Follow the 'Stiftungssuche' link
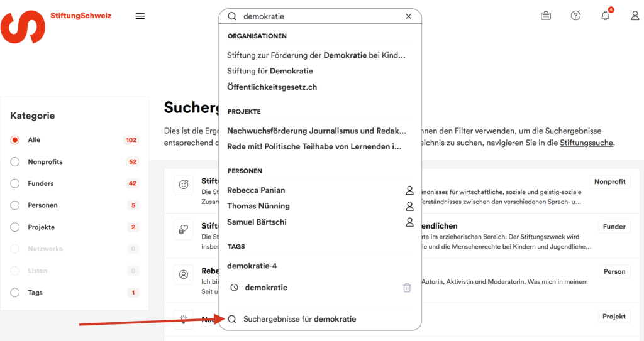The width and height of the screenshot is (644, 341). coord(586,143)
